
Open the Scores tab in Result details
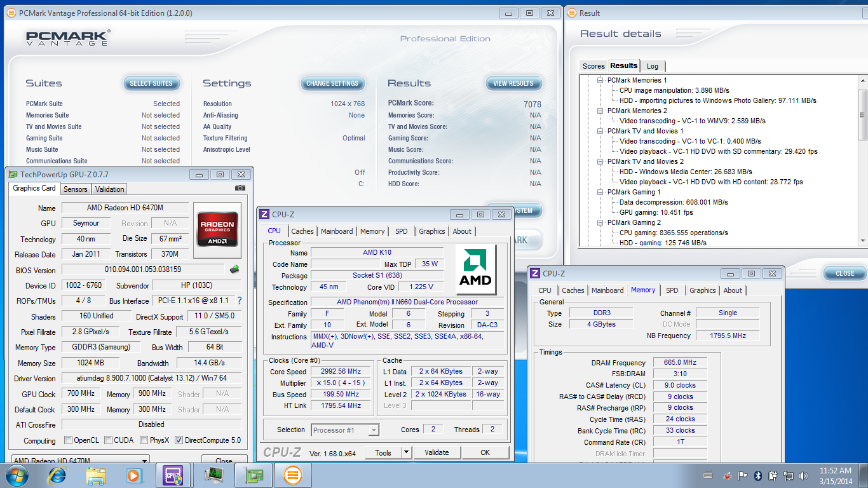pyautogui.click(x=593, y=66)
